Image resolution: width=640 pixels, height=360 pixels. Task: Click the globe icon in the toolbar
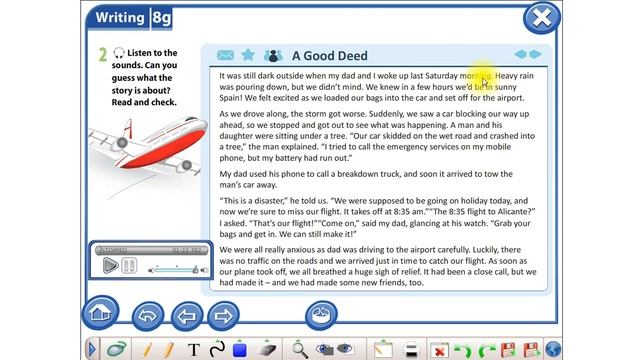[553, 350]
